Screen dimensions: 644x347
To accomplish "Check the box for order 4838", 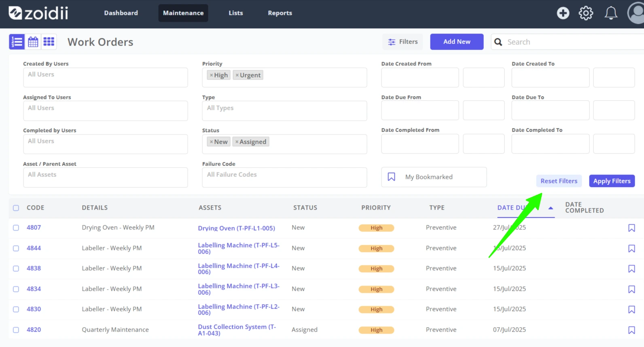I will [x=16, y=269].
